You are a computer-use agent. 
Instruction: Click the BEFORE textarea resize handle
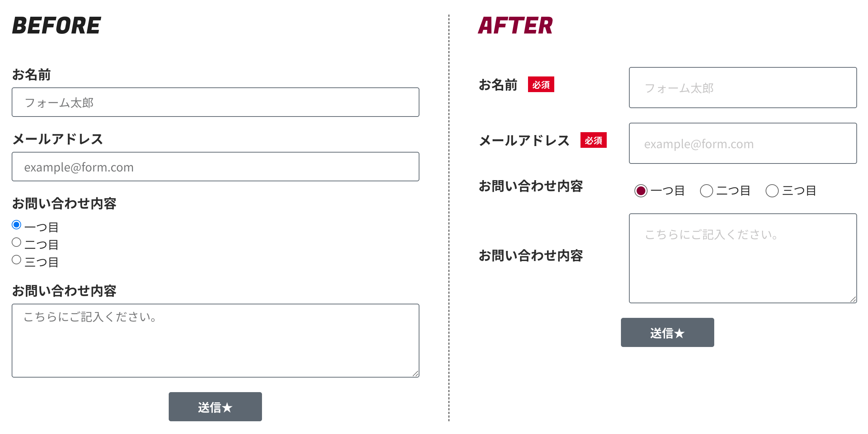[x=415, y=374]
